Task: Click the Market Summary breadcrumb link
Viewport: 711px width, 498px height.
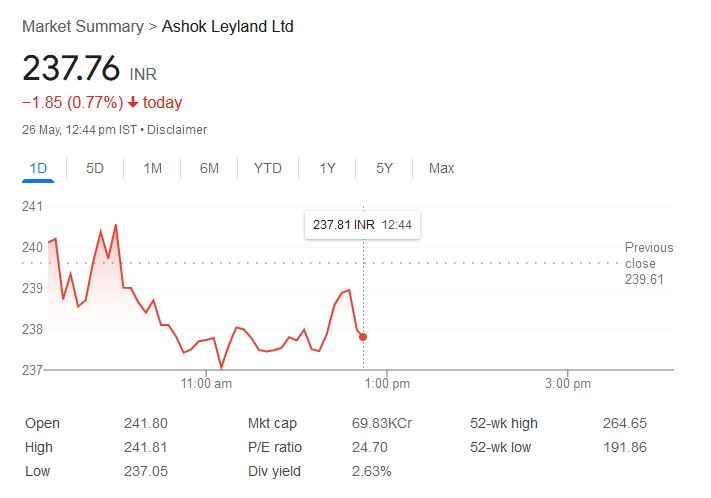Action: click(x=83, y=27)
